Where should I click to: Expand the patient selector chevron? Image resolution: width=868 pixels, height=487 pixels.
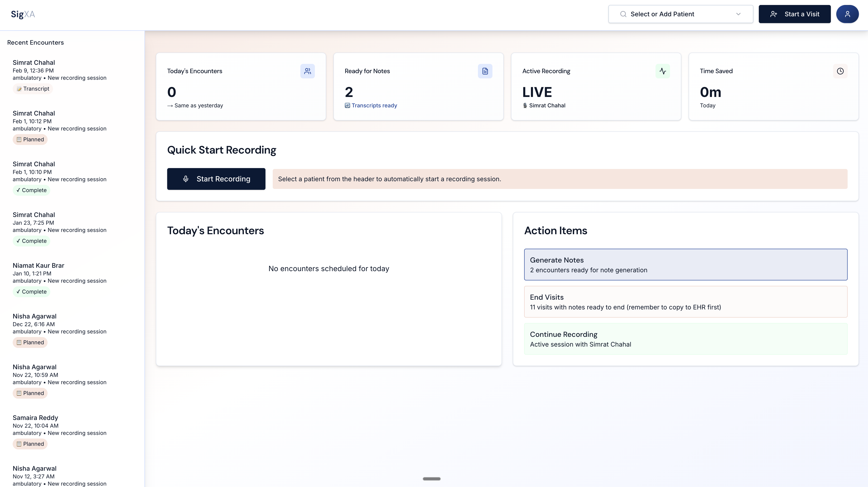pos(739,14)
